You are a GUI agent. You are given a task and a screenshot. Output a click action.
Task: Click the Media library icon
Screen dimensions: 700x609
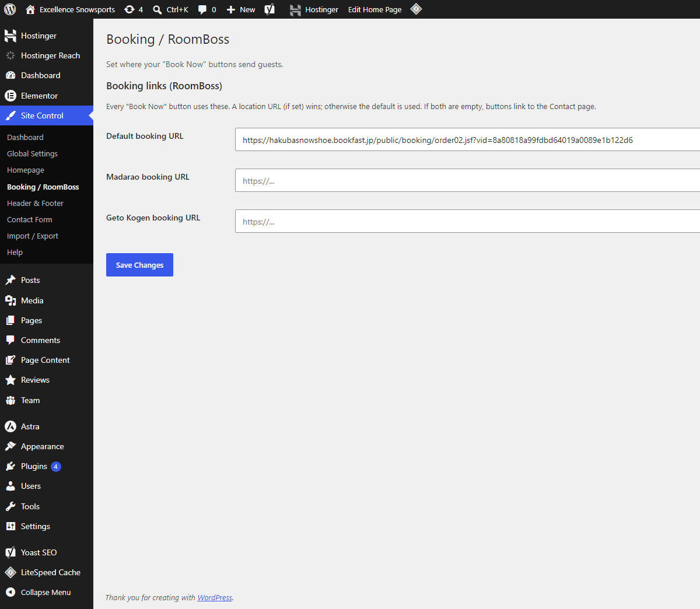(10, 300)
